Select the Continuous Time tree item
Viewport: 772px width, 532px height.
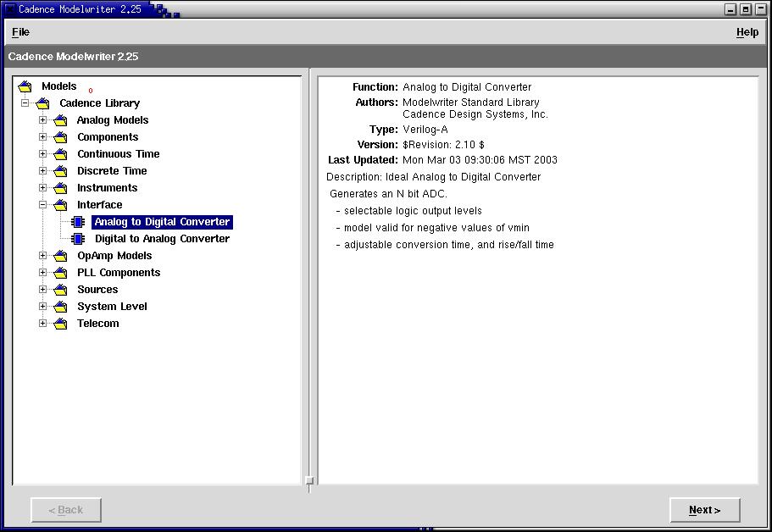pyautogui.click(x=118, y=153)
